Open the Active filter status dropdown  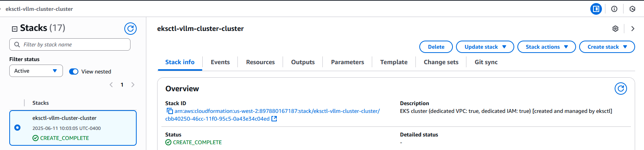click(x=36, y=71)
